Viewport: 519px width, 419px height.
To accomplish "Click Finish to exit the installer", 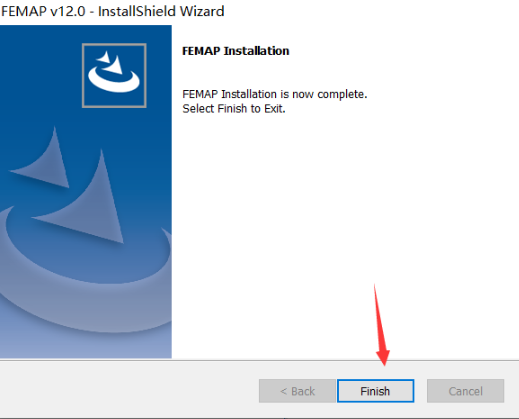I will coord(375,391).
